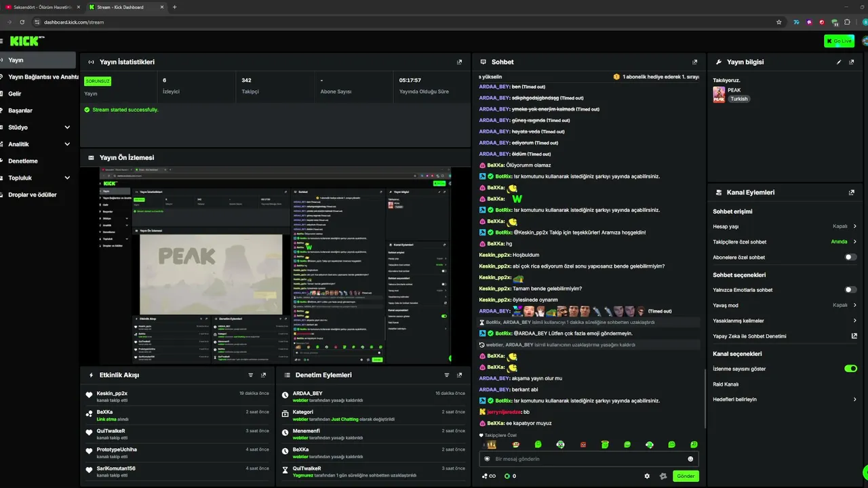Click the Kategori moderation entry
Viewport: 868px width, 488px height.
(x=372, y=415)
